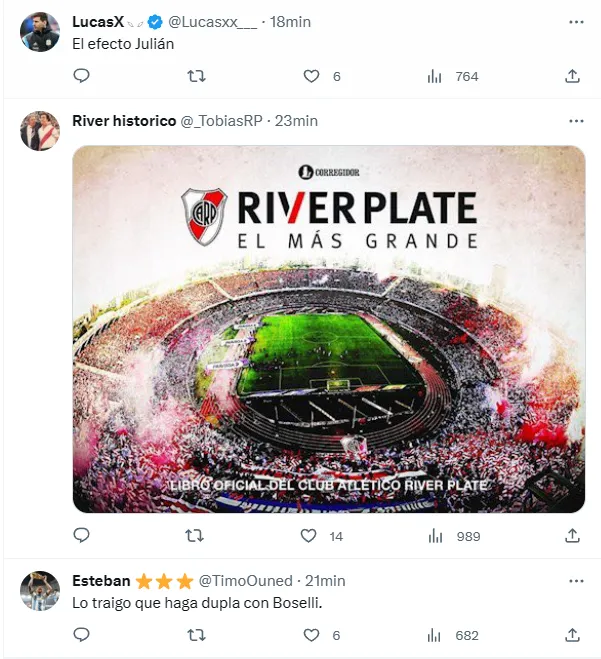Share River historico's tweet

573,536
